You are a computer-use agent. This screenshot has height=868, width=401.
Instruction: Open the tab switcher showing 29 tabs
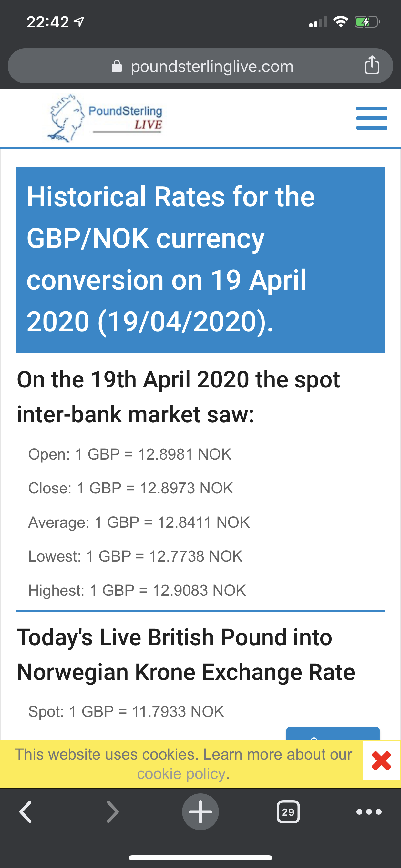(x=288, y=812)
